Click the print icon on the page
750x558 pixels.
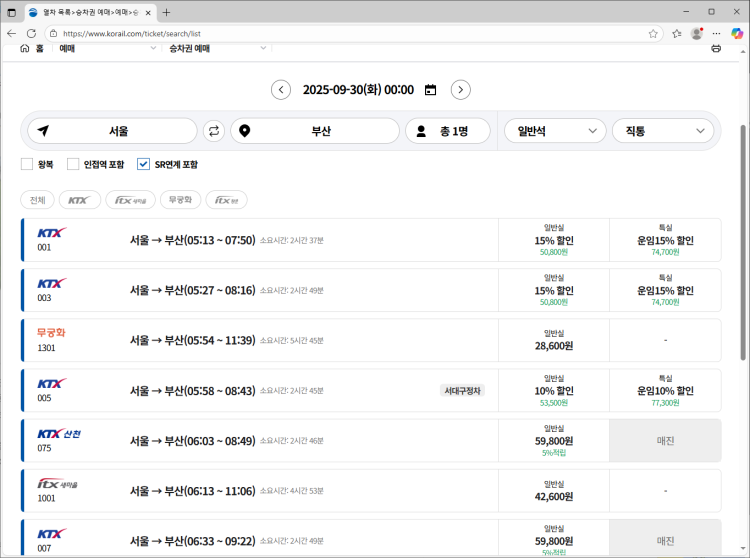(716, 48)
